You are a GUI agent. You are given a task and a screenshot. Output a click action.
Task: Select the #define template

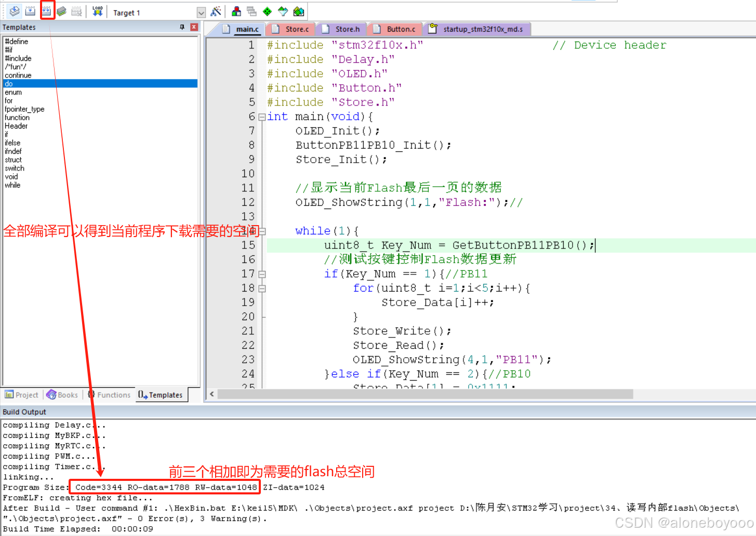17,42
